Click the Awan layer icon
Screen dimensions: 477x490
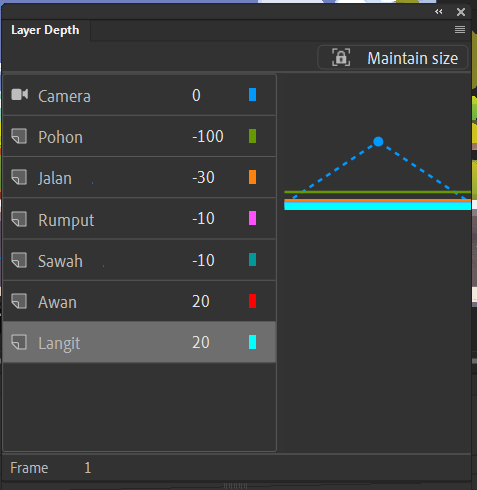[19, 301]
